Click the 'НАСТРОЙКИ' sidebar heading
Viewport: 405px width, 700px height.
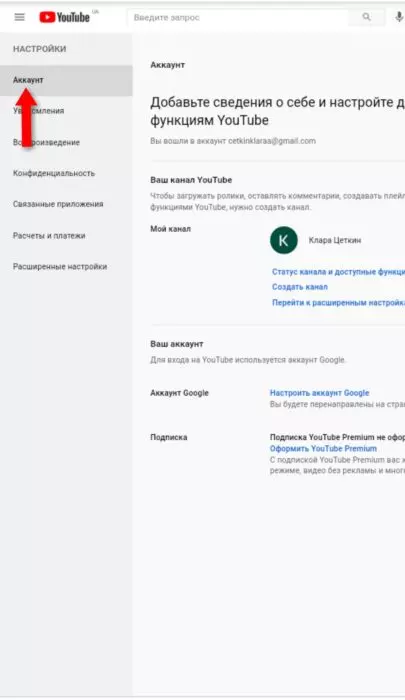(39, 49)
